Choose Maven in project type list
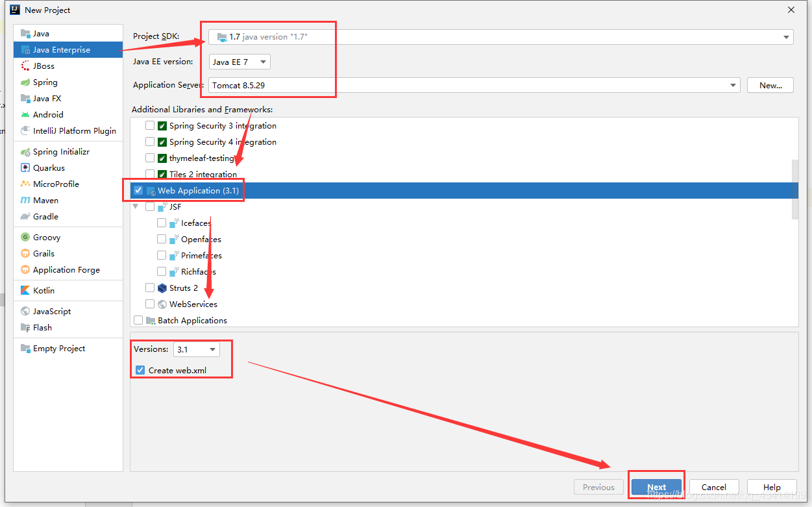This screenshot has height=507, width=812. 68,201
